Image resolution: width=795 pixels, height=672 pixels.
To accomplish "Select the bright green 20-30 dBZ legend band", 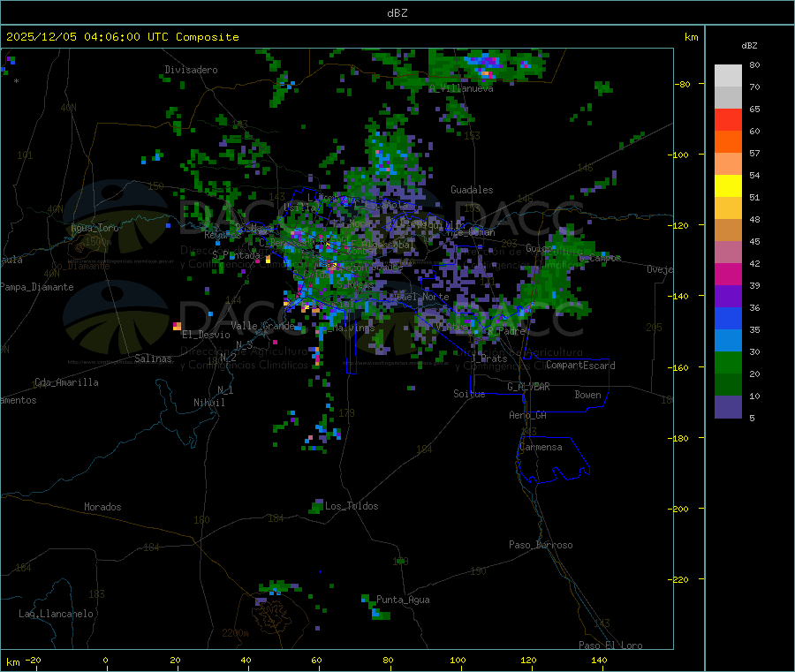I will [728, 362].
